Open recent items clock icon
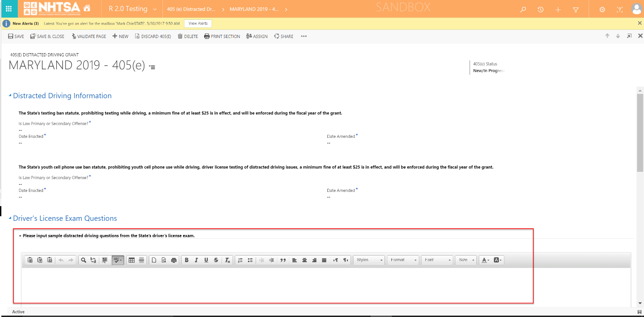This screenshot has height=317, width=644. pyautogui.click(x=541, y=9)
